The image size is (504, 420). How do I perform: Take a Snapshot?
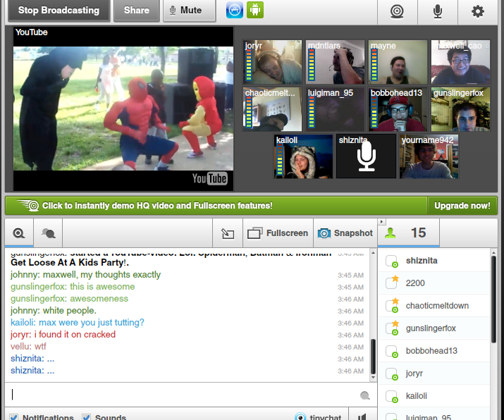[x=345, y=233]
